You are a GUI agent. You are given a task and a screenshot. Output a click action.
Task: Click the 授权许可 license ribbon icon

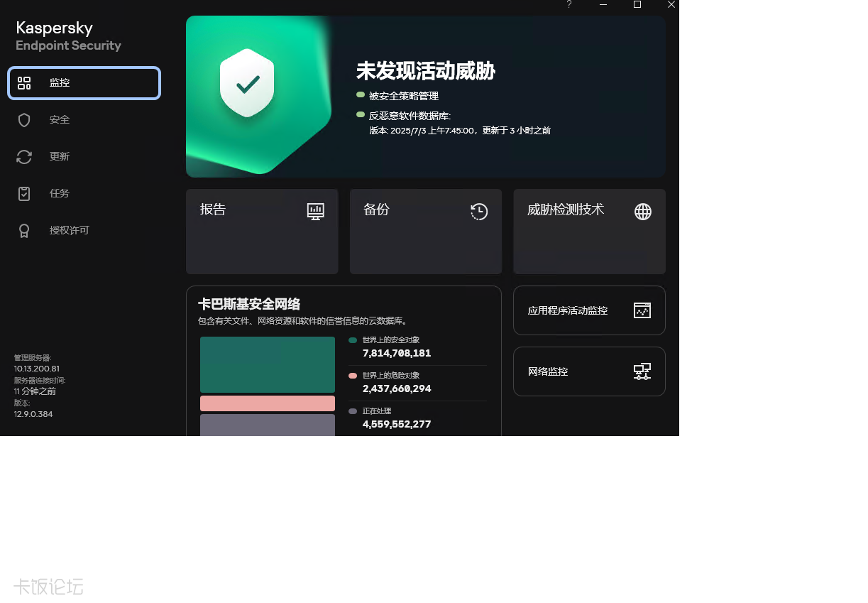coord(24,231)
